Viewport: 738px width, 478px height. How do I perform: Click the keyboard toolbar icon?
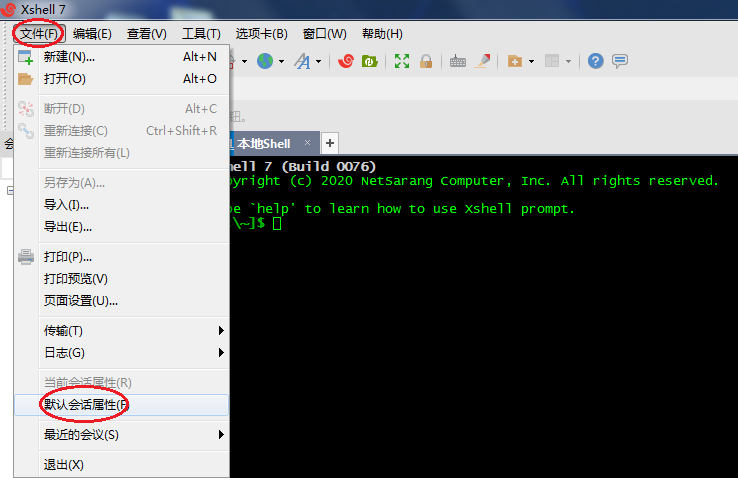coord(457,61)
